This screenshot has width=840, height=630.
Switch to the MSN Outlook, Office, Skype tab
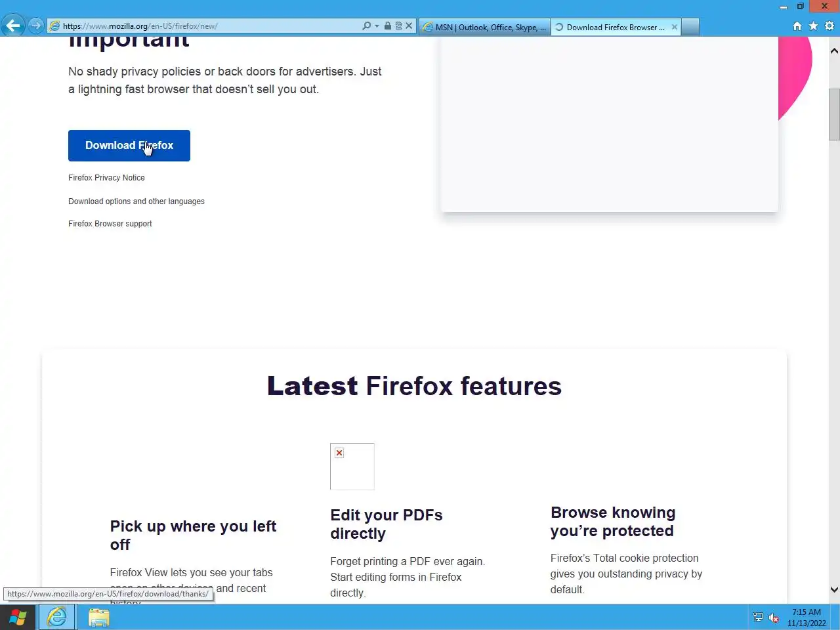484,27
